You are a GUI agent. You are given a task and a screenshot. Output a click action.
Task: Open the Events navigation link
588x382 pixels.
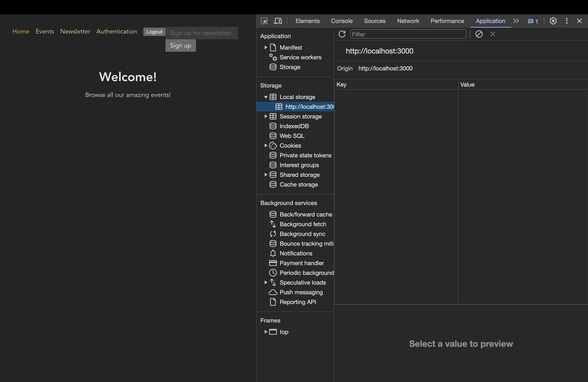click(x=45, y=31)
